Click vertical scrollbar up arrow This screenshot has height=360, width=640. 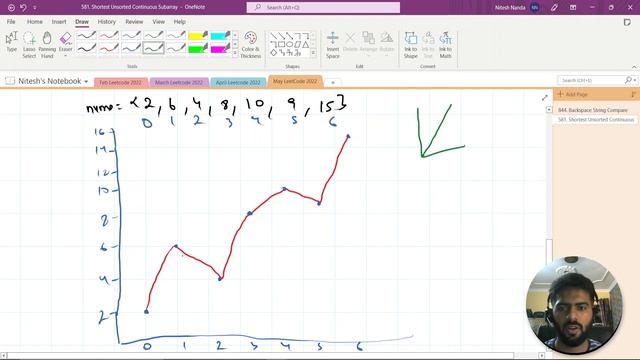pyautogui.click(x=549, y=109)
